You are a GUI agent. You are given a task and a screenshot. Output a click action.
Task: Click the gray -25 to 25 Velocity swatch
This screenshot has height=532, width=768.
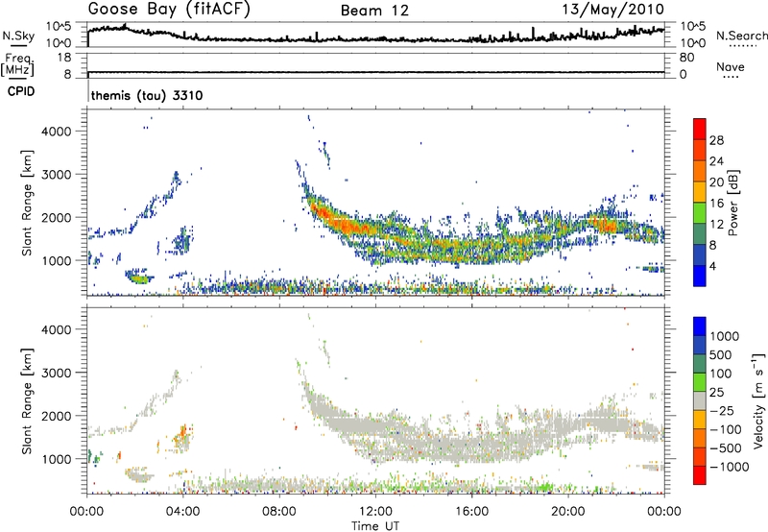[700, 400]
